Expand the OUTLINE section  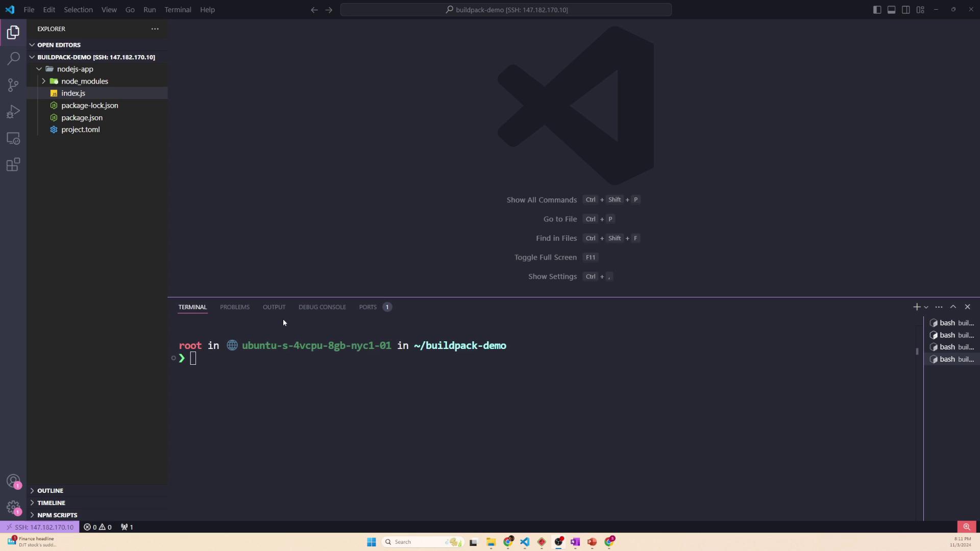point(50,491)
